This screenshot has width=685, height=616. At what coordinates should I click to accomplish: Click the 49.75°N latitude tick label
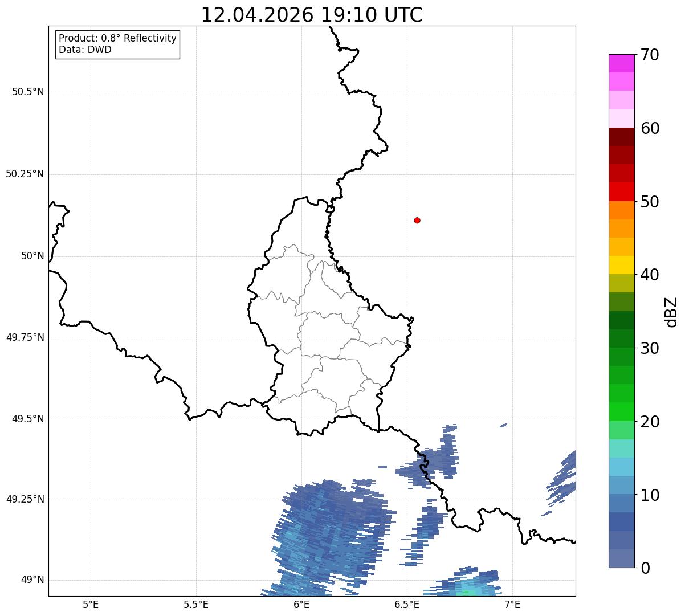coord(25,337)
